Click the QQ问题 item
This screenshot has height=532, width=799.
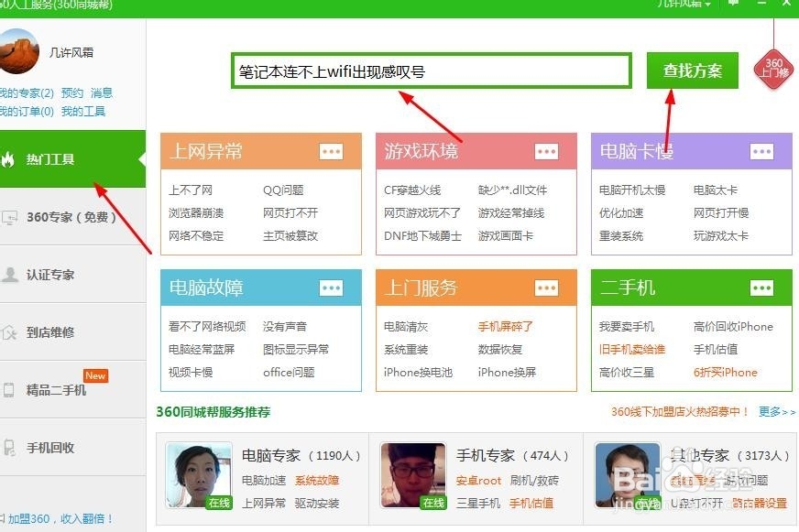click(283, 190)
